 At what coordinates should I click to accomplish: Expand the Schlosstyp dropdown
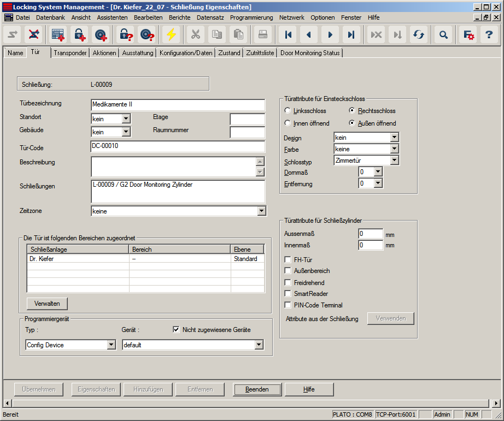(395, 161)
